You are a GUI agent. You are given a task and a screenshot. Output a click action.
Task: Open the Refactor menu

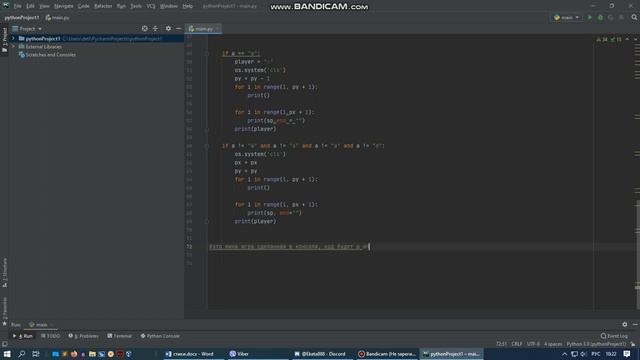pyautogui.click(x=103, y=6)
